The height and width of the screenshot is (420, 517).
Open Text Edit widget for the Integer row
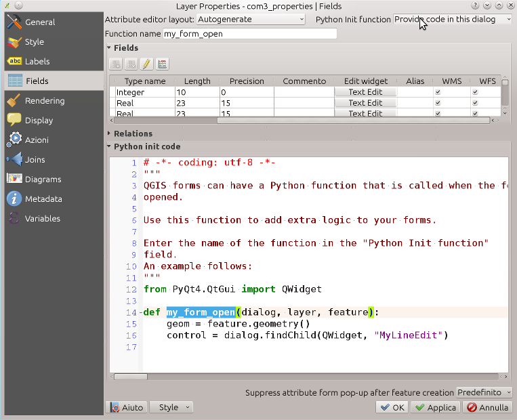365,92
